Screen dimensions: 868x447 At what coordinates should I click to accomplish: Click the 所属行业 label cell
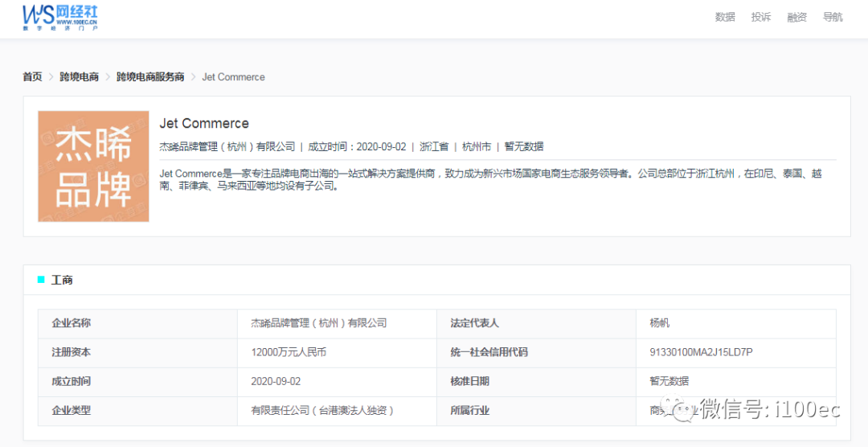coord(536,411)
